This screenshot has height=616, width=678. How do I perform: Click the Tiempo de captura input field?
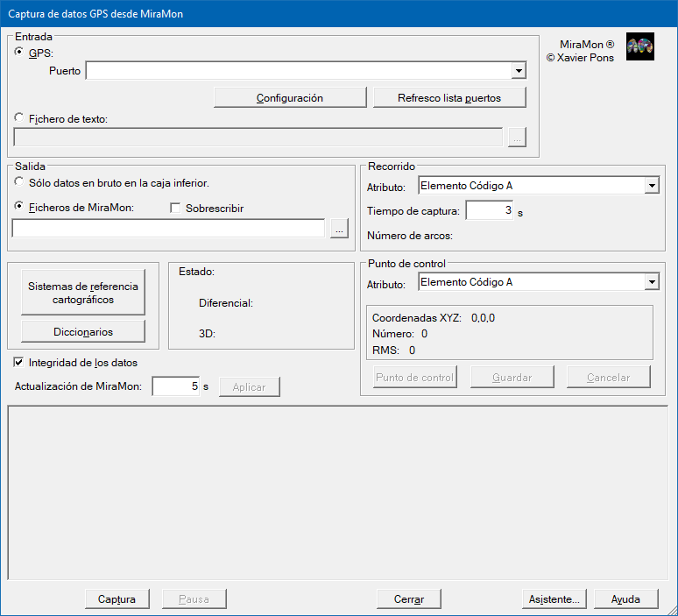pyautogui.click(x=489, y=210)
